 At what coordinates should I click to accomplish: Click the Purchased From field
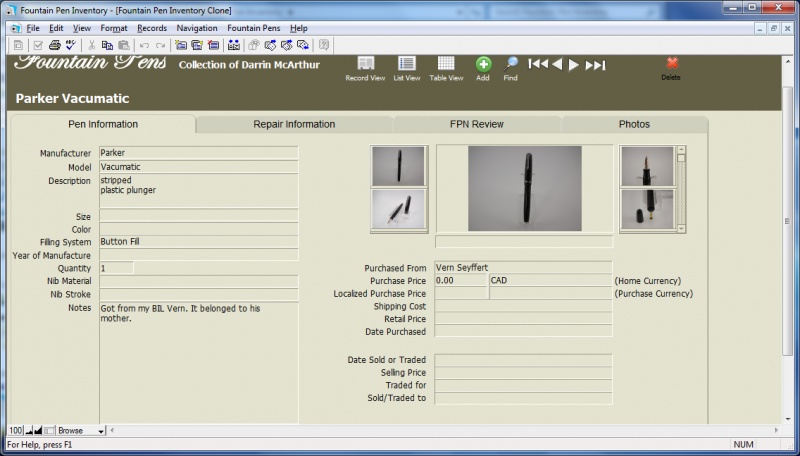(523, 268)
